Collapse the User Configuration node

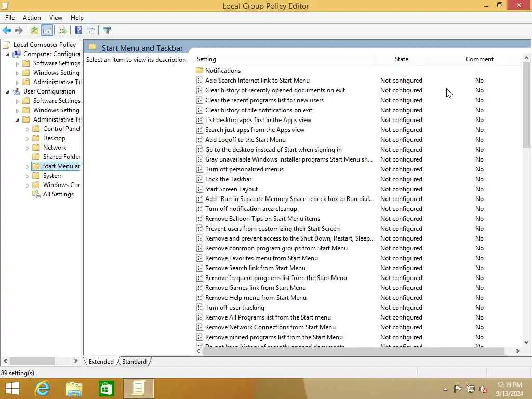7,91
